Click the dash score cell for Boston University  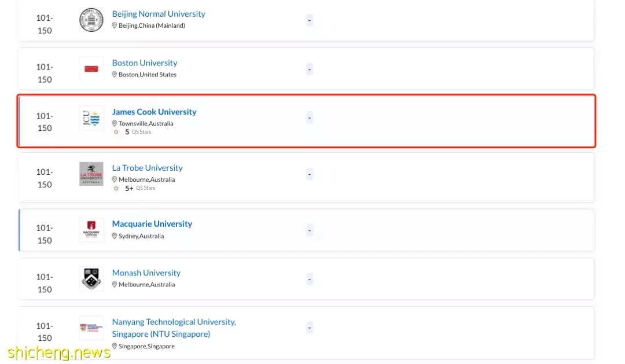309,69
